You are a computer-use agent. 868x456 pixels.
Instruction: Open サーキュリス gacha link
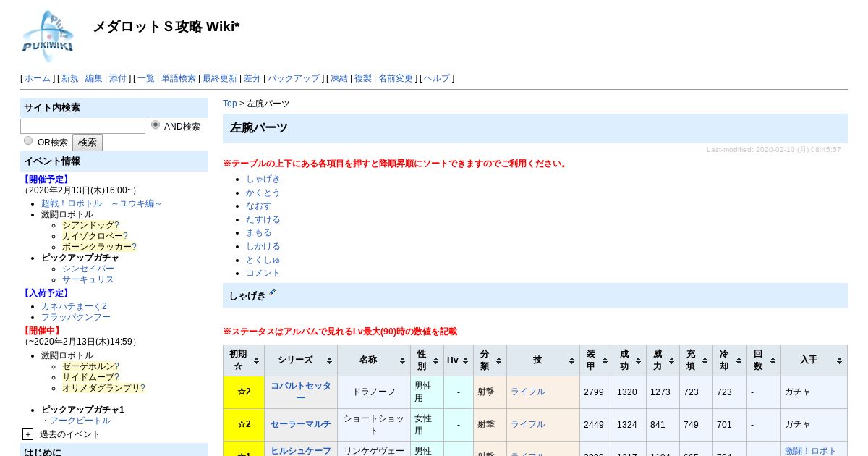pyautogui.click(x=88, y=279)
